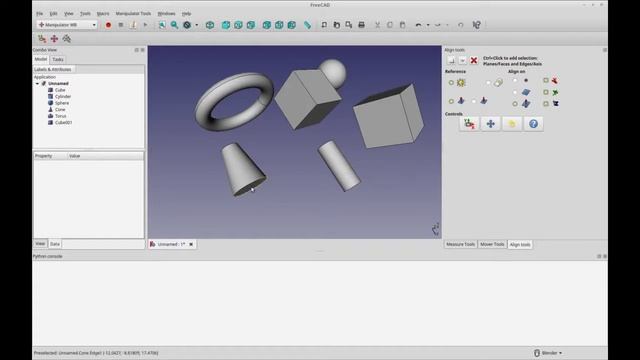Viewport: 640px width, 360px height.
Task: Select the first Reference radio with sun icon
Action: tap(451, 82)
